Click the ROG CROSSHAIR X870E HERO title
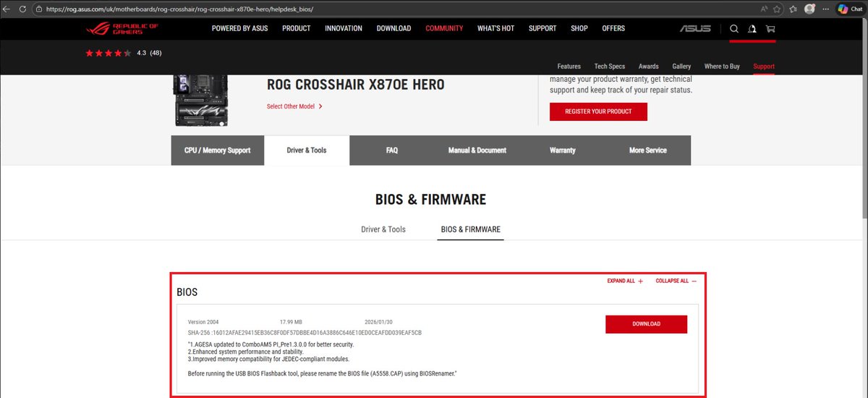The width and height of the screenshot is (868, 398). point(356,85)
